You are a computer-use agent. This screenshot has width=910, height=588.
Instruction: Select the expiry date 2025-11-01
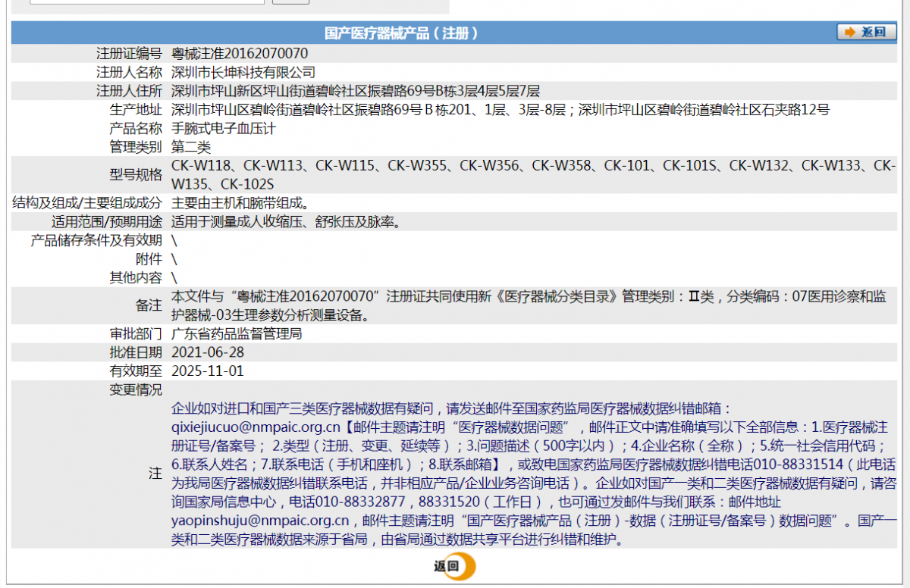click(x=209, y=371)
